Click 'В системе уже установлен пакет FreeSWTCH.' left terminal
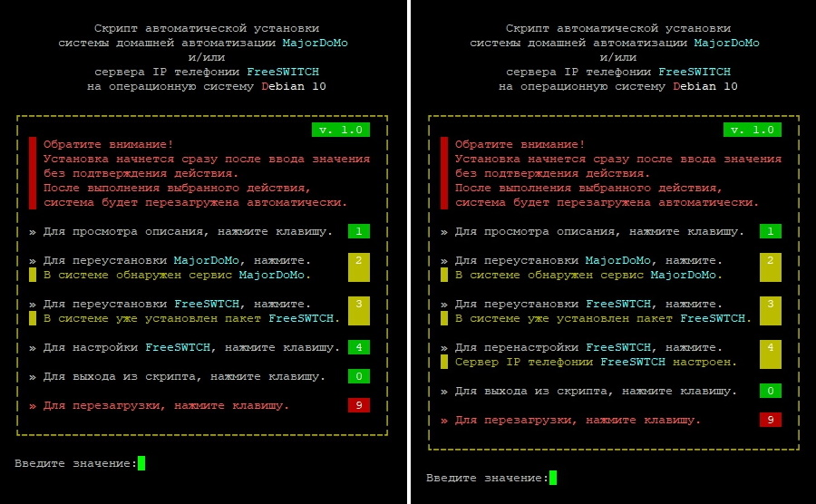 pyautogui.click(x=191, y=318)
